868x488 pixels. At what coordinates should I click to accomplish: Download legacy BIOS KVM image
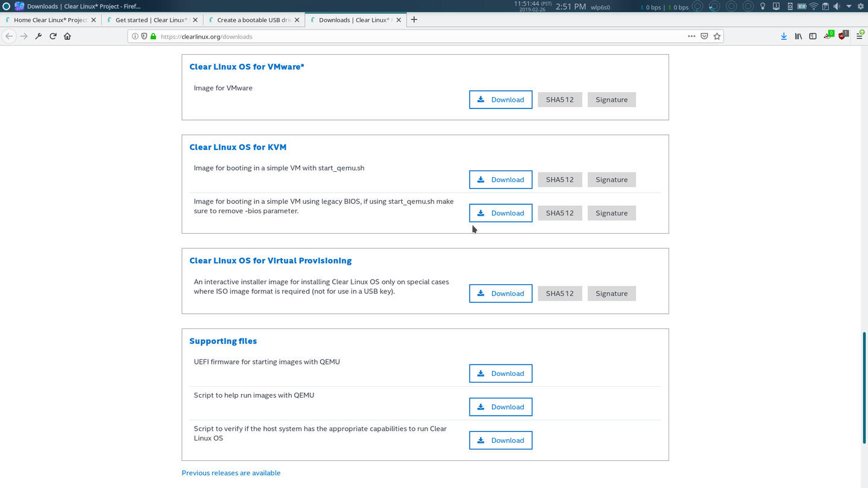500,213
